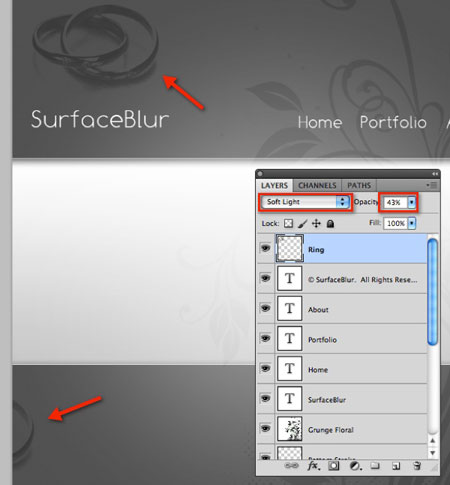Switch to the Layers tab

click(274, 185)
